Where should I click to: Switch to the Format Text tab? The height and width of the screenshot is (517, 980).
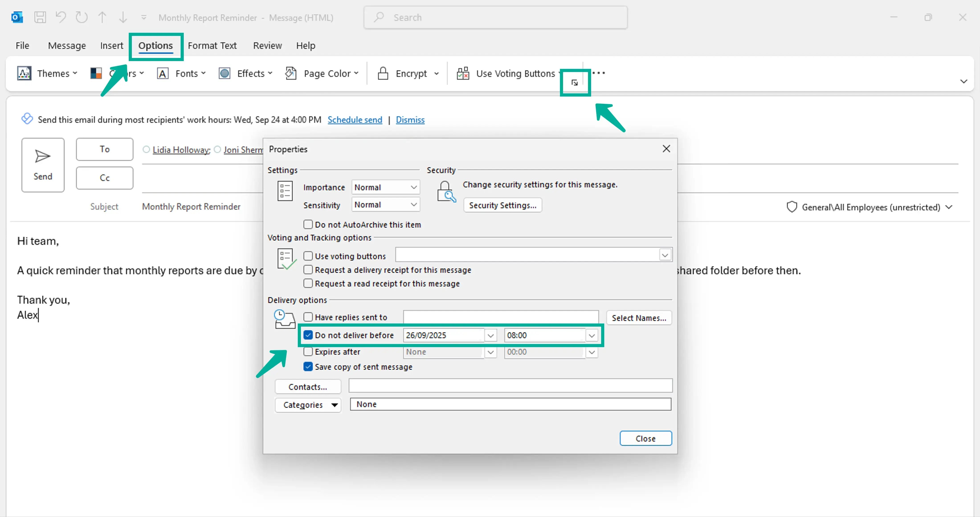click(212, 46)
